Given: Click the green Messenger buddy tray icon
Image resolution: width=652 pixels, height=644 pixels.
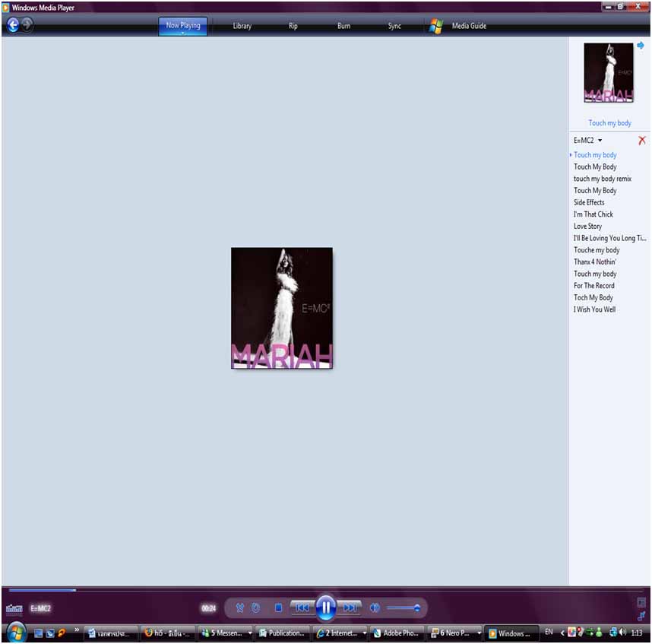Looking at the screenshot, I should [x=599, y=633].
